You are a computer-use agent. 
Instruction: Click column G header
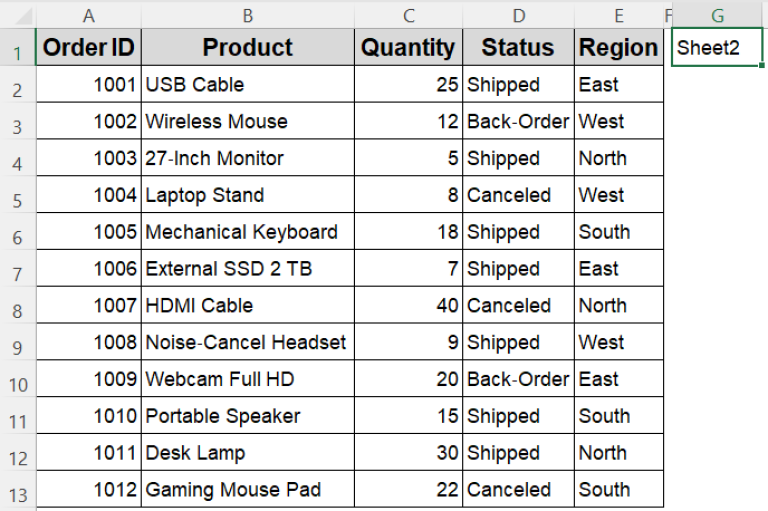pos(716,15)
